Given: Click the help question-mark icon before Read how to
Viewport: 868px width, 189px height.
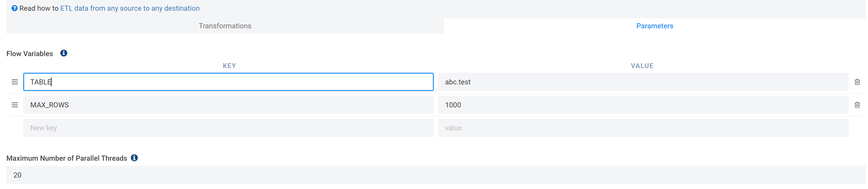Looking at the screenshot, I should pyautogui.click(x=14, y=8).
